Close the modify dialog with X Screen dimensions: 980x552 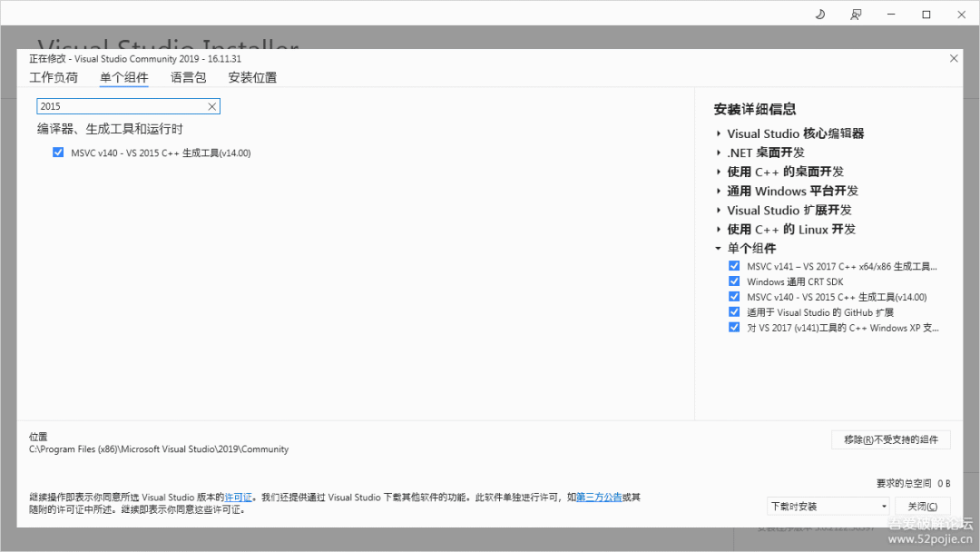pos(954,58)
